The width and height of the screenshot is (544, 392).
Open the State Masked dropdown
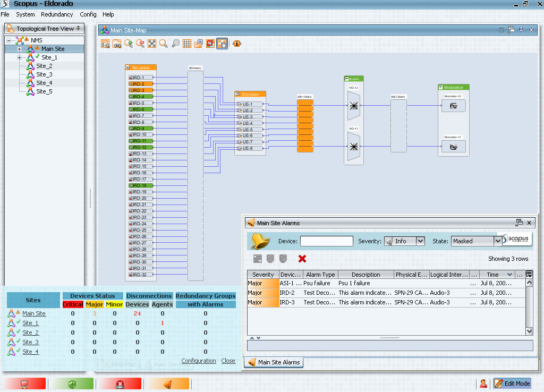497,241
